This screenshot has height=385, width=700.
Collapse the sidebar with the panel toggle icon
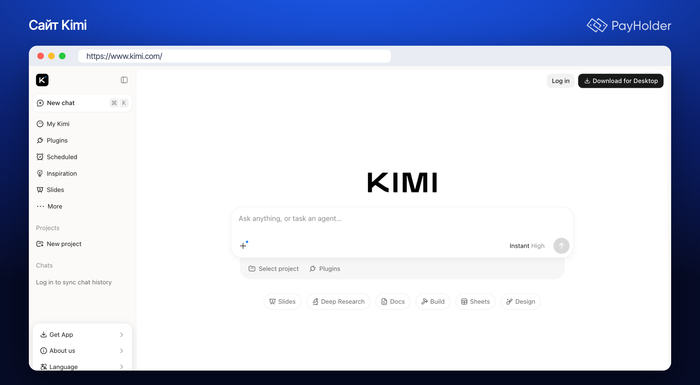(124, 80)
